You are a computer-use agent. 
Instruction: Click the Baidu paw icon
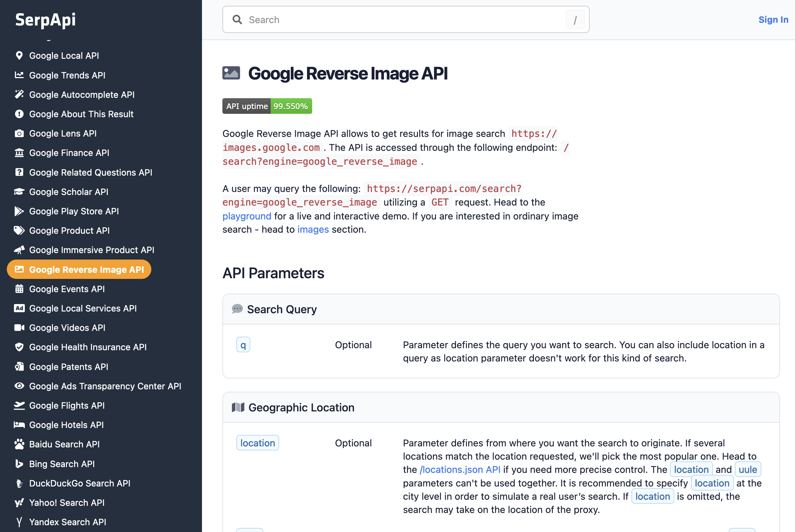(19, 444)
